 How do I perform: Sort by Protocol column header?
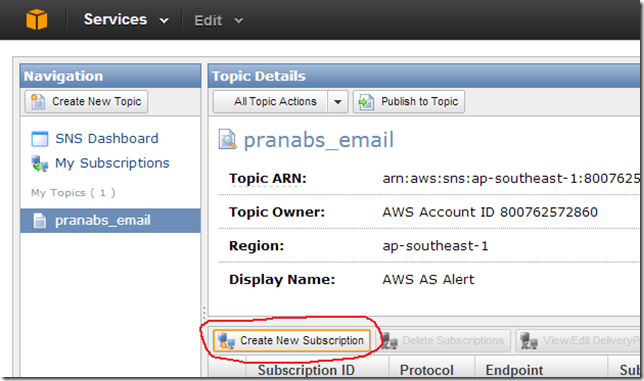click(x=427, y=370)
